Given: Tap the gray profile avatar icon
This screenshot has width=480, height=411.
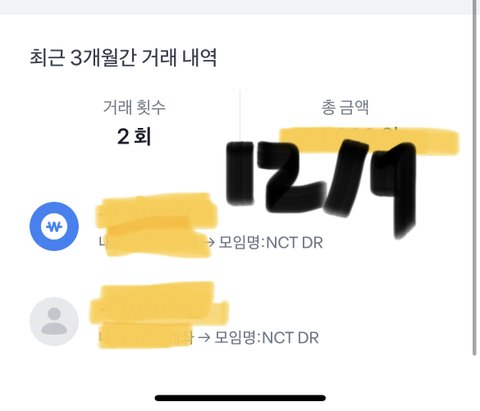Looking at the screenshot, I should (x=54, y=321).
